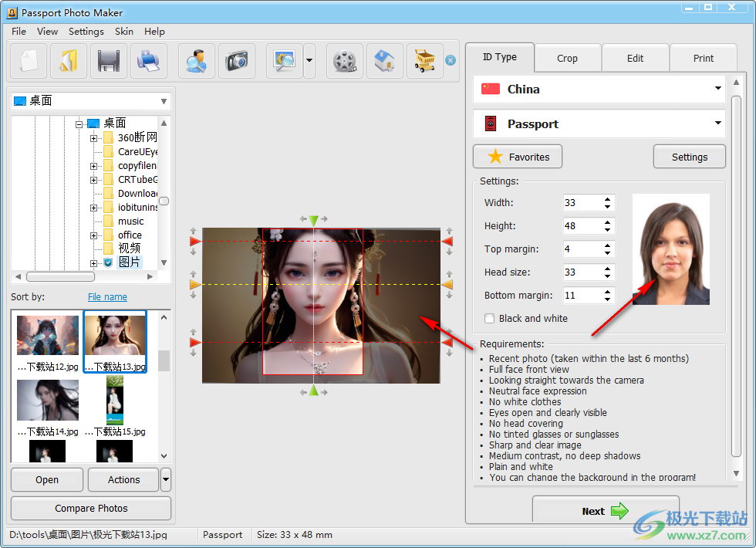Switch to the Crop tab

point(568,58)
